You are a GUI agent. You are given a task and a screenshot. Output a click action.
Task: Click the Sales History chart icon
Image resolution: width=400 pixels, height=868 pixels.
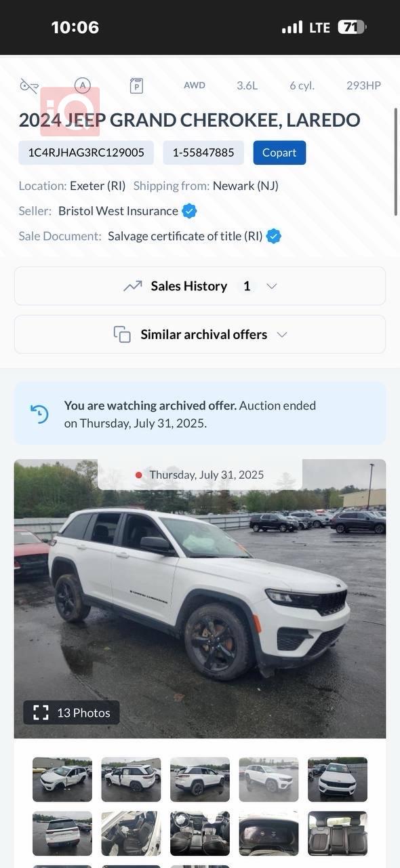(x=133, y=286)
